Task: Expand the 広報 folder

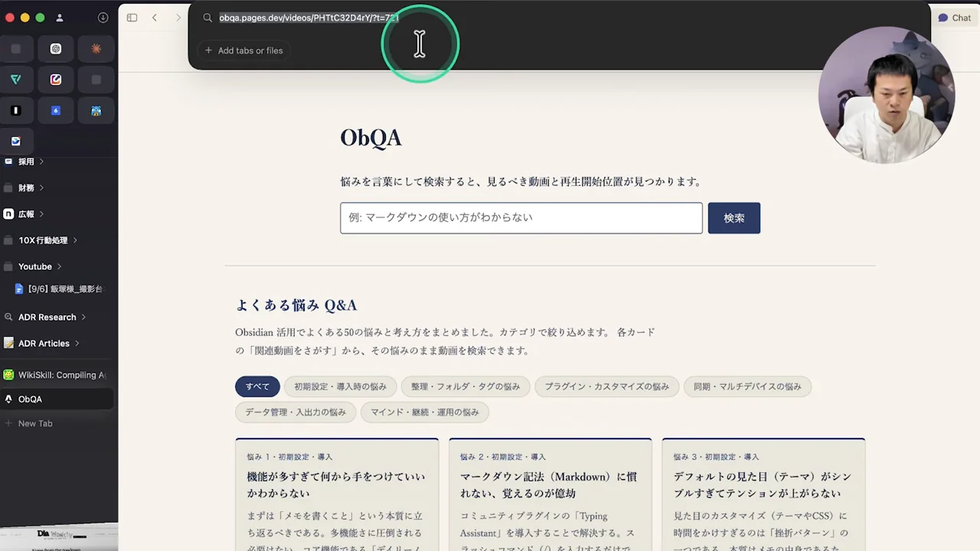Action: coord(41,214)
